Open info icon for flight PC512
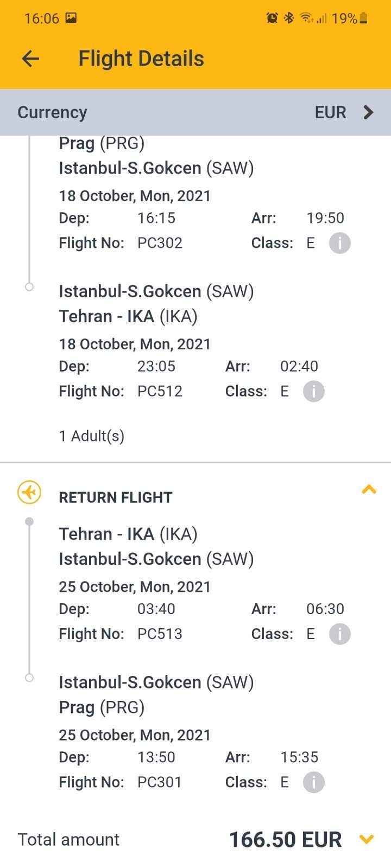The width and height of the screenshot is (391, 868). click(313, 391)
